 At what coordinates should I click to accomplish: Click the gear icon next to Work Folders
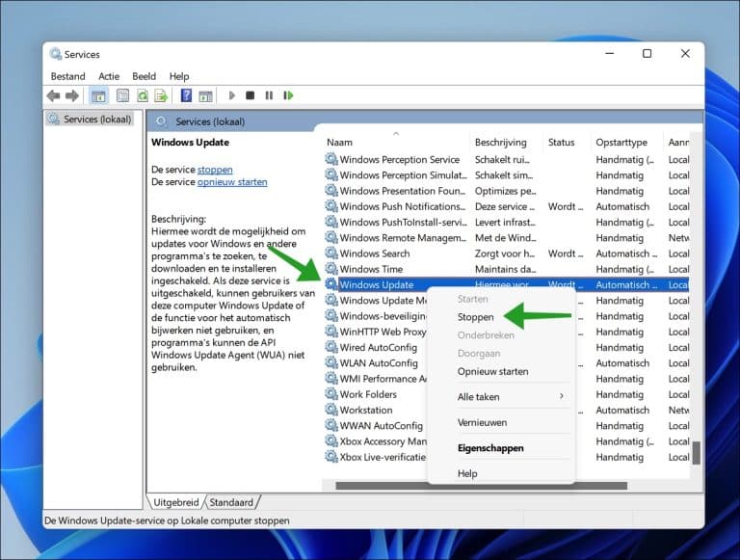point(331,394)
